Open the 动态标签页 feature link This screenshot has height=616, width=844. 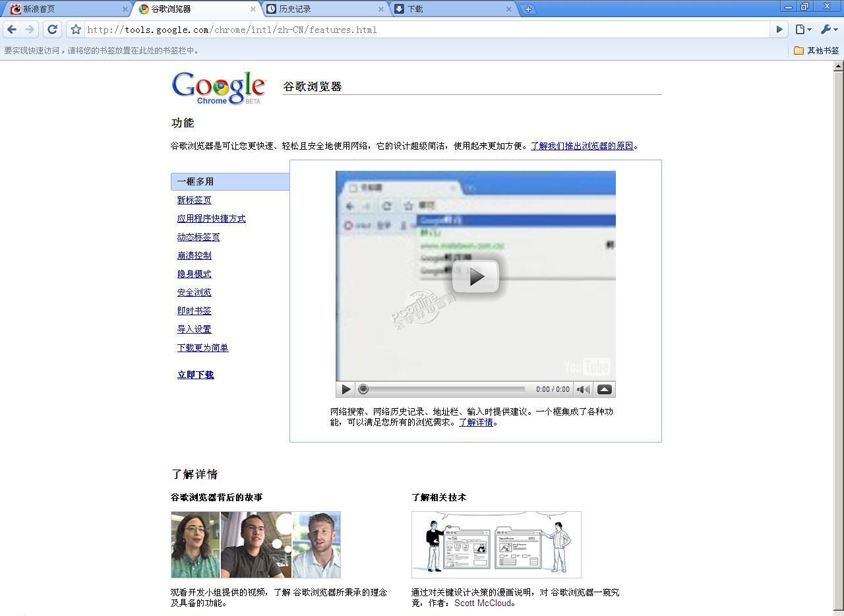(x=198, y=237)
